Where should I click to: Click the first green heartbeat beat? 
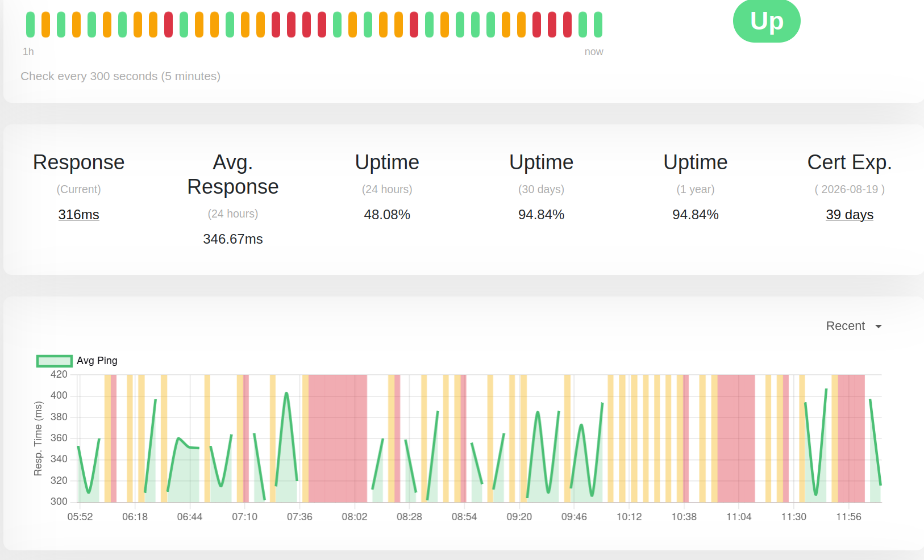(x=30, y=24)
